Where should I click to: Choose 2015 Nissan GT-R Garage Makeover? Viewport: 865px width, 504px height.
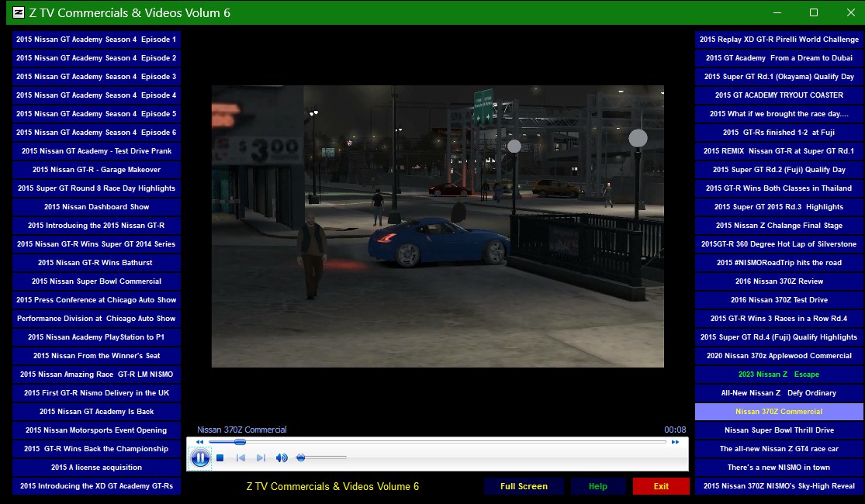[96, 170]
